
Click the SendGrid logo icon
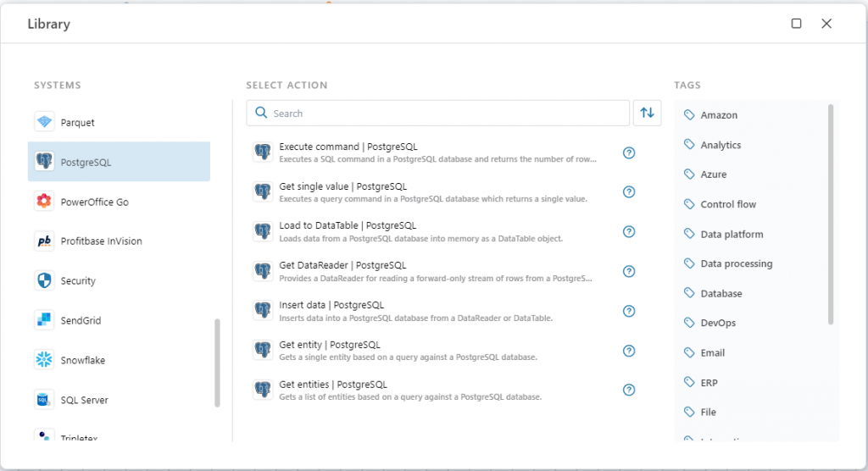click(44, 320)
